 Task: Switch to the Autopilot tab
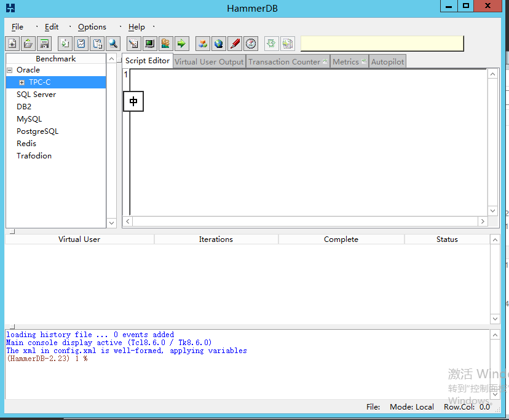[x=387, y=61]
